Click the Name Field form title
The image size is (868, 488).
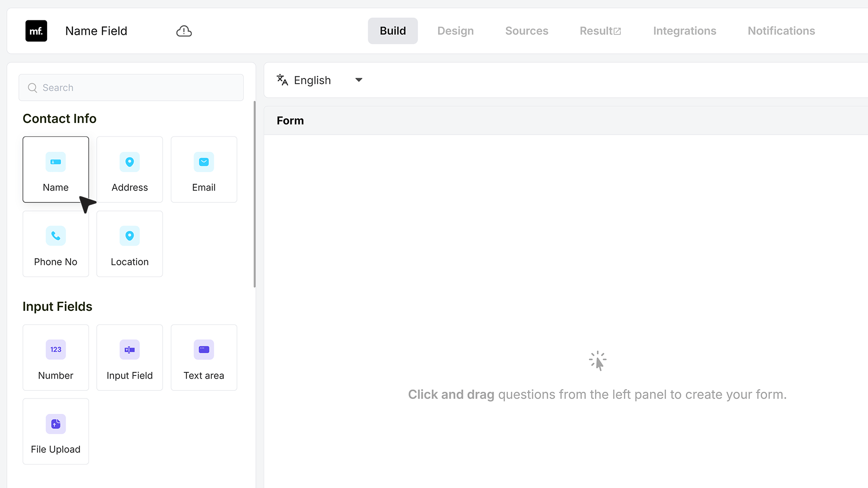[x=96, y=31]
